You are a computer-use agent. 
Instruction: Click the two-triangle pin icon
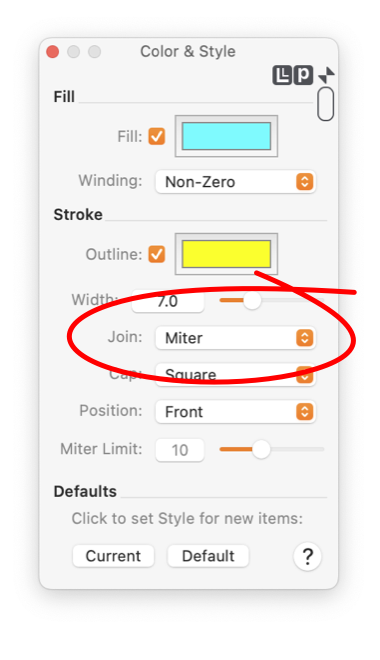click(x=326, y=75)
